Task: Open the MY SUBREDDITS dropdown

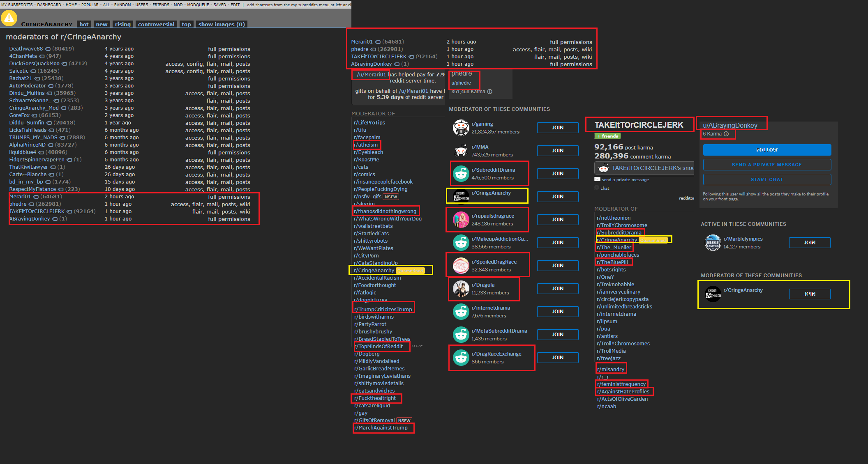Action: [17, 5]
